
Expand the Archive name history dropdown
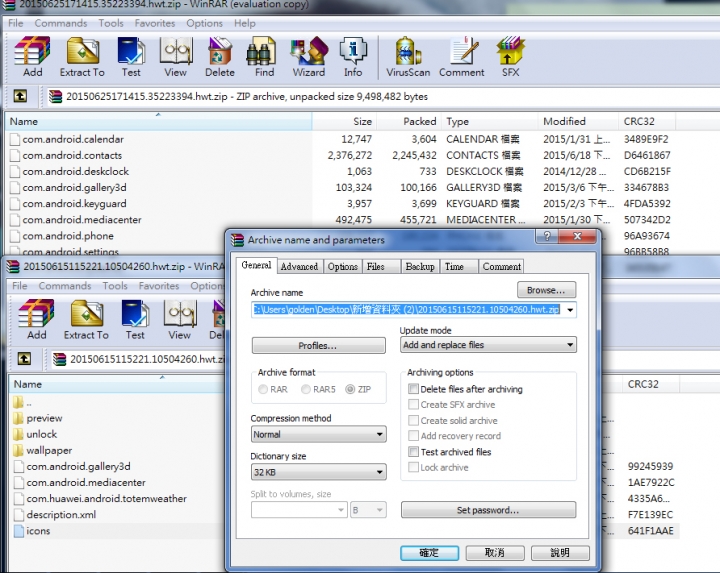point(570,310)
